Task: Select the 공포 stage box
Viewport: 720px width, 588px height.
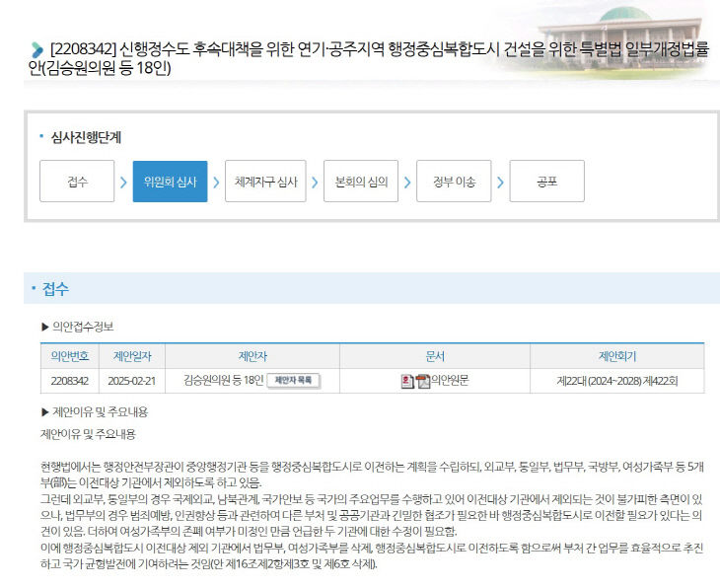Action: point(546,181)
